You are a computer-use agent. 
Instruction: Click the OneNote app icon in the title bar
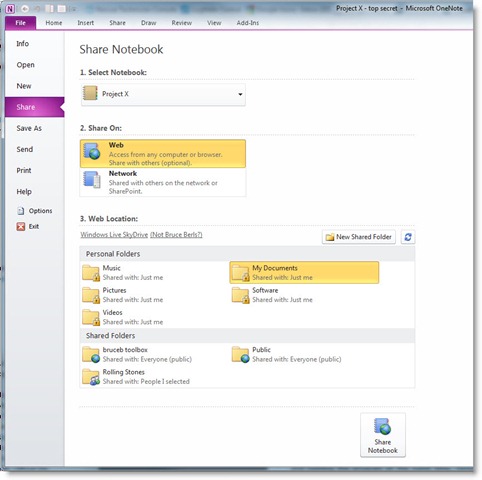[x=10, y=9]
